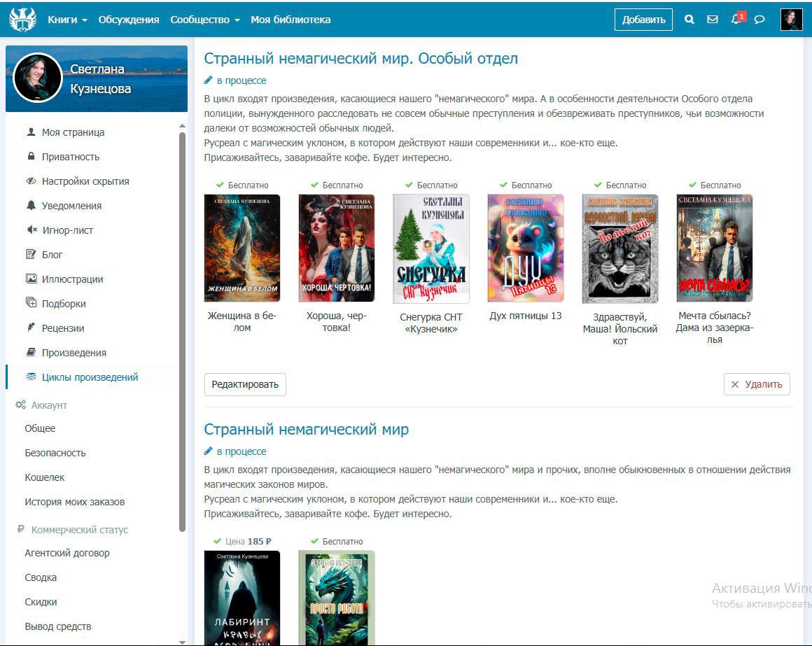This screenshot has height=646, width=812.
Task: Open Игнор-лист in the sidebar
Action: (x=67, y=230)
